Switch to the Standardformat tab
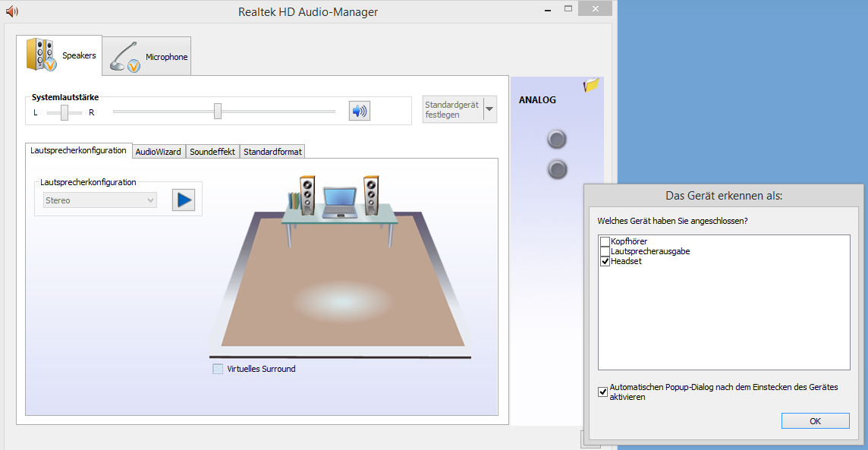The height and width of the screenshot is (450, 868). coord(272,152)
